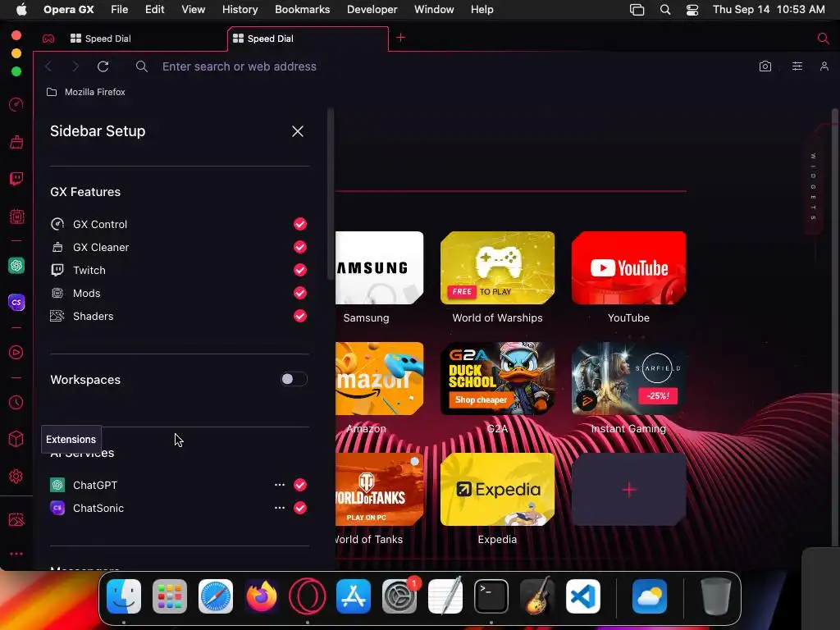
Task: Add a new Speed Dial site tile
Action: [629, 490]
